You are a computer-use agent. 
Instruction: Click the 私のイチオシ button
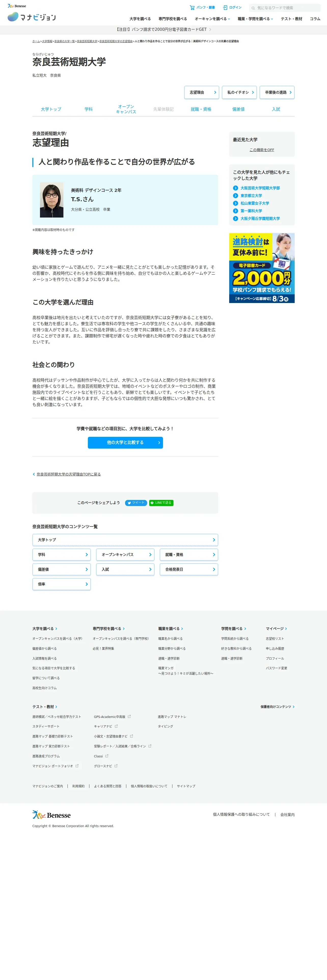click(239, 92)
